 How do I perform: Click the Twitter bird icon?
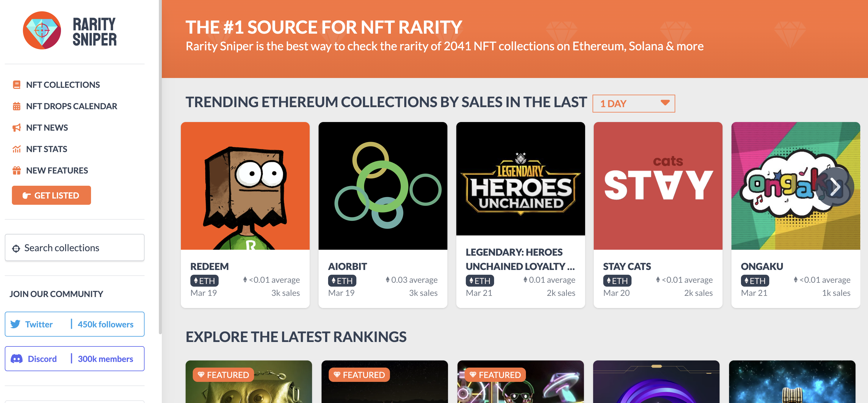pos(15,324)
